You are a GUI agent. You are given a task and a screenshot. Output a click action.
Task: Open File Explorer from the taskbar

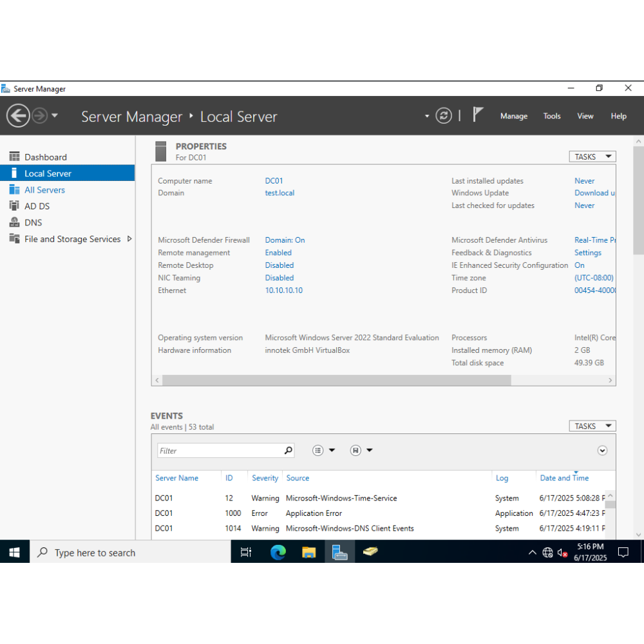click(309, 553)
